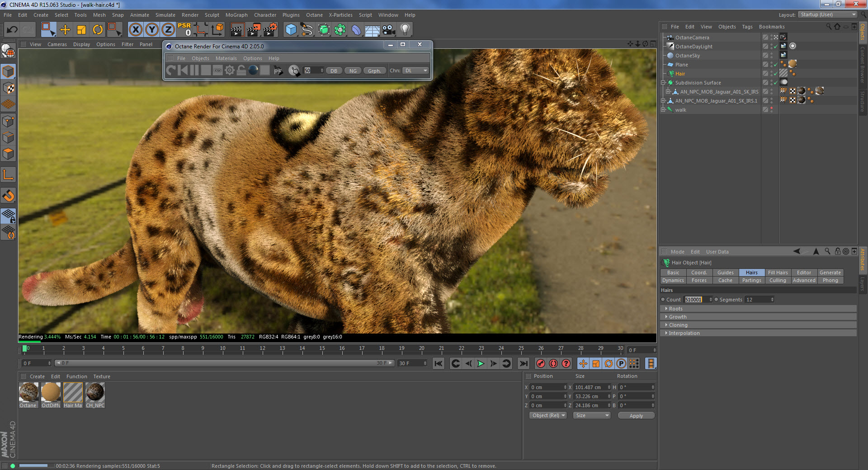Toggle the X-axis lock

pyautogui.click(x=135, y=30)
